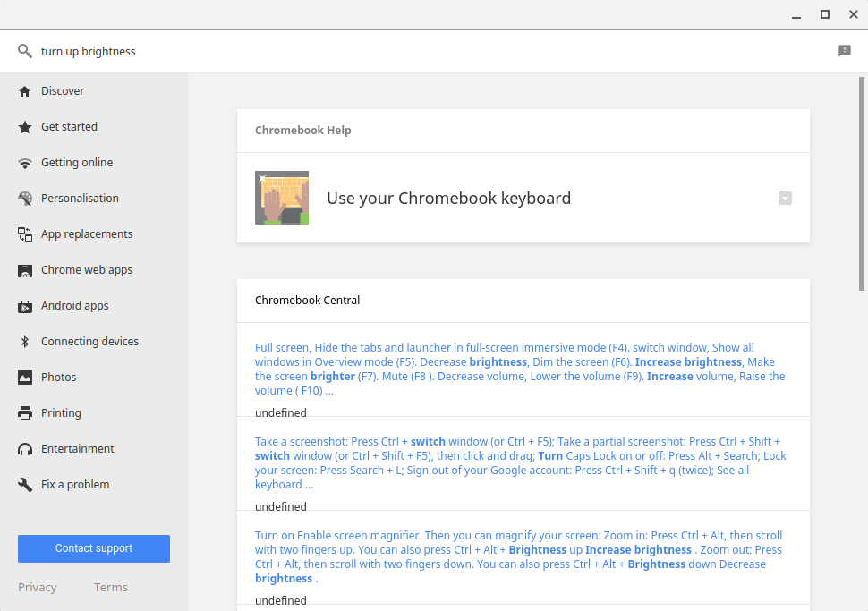Maximize the help window
Viewport: 868px width, 611px height.
(x=825, y=15)
